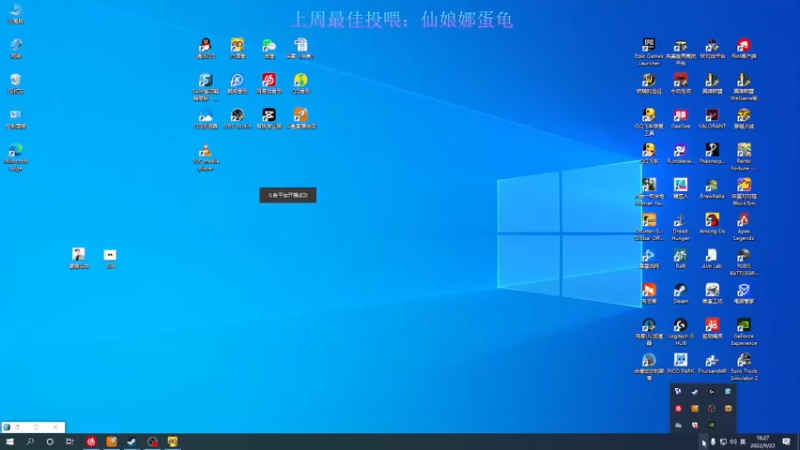Screen dimensions: 800x450
Task: Open Microsoft Edge desktop shortcut
Action: [x=16, y=157]
